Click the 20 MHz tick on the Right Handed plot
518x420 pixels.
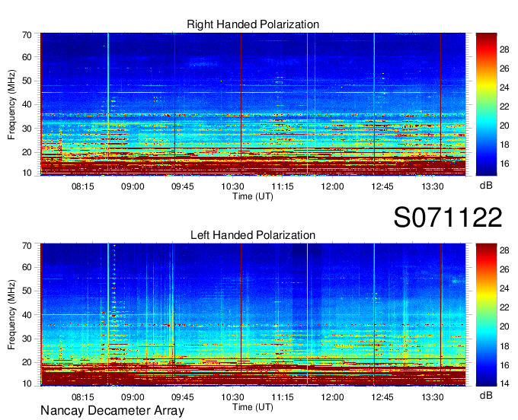tap(27, 152)
